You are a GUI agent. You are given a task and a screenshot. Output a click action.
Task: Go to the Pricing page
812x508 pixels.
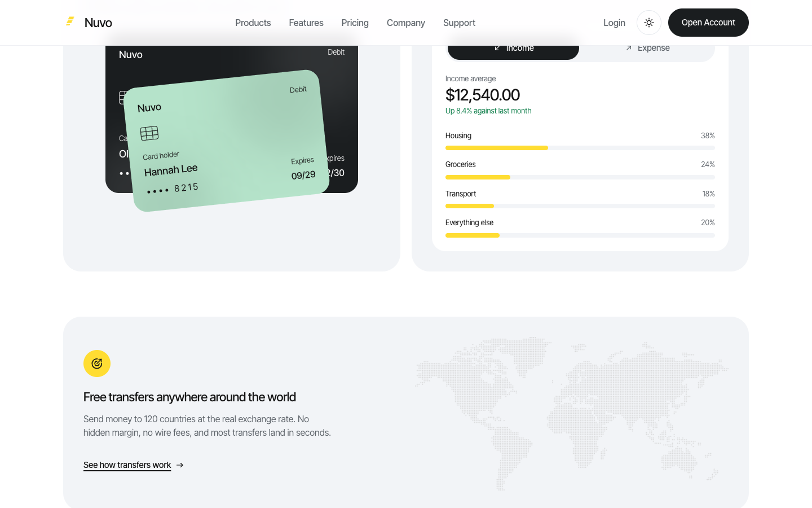(x=355, y=23)
